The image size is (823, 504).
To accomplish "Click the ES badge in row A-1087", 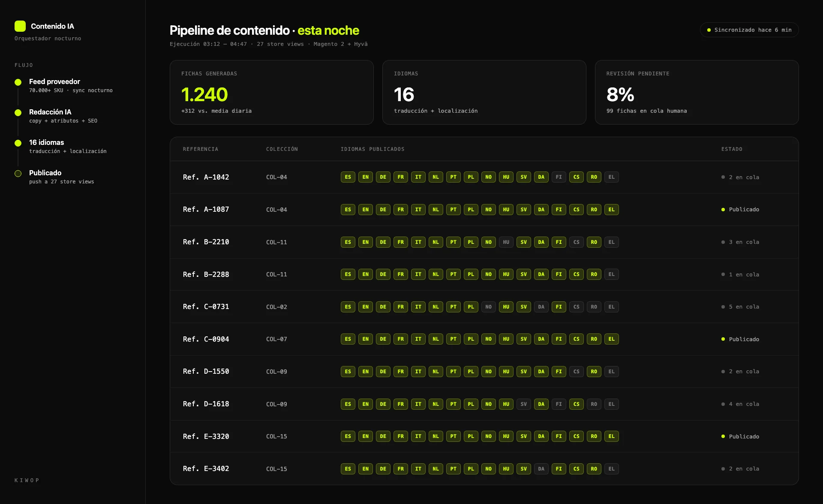I will click(348, 210).
